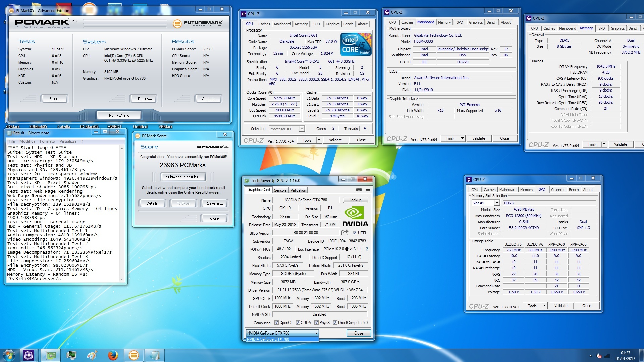Open the system monitor icon in taskbar
The image size is (644, 362).
tap(71, 355)
